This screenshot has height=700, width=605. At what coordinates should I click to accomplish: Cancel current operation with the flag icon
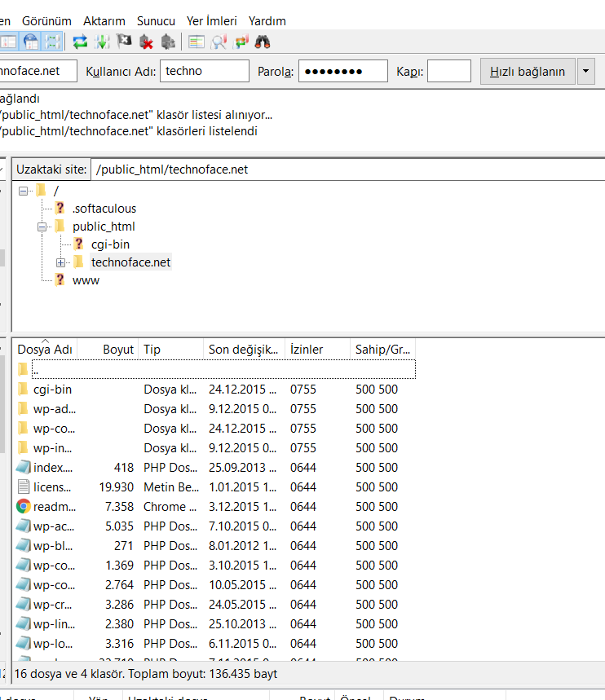pyautogui.click(x=124, y=42)
